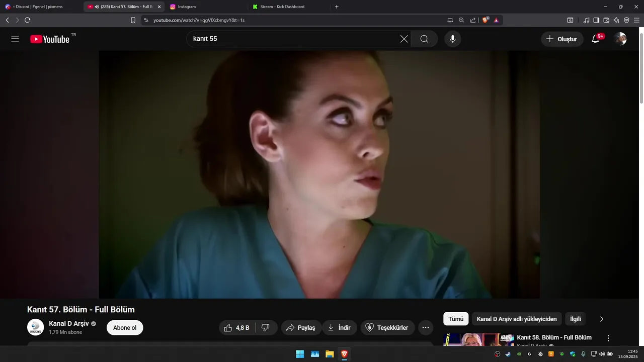The image size is (644, 362).
Task: Switch to Stream - Kick Dashboard tab
Action: [289, 7]
